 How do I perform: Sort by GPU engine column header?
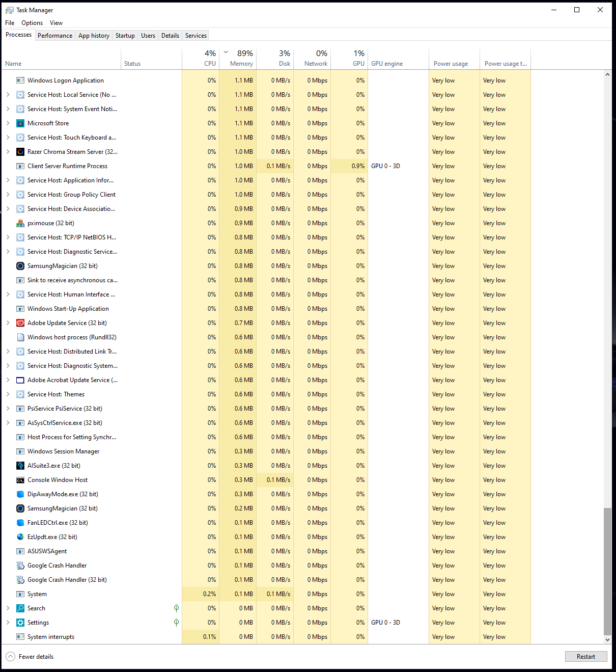pos(398,59)
